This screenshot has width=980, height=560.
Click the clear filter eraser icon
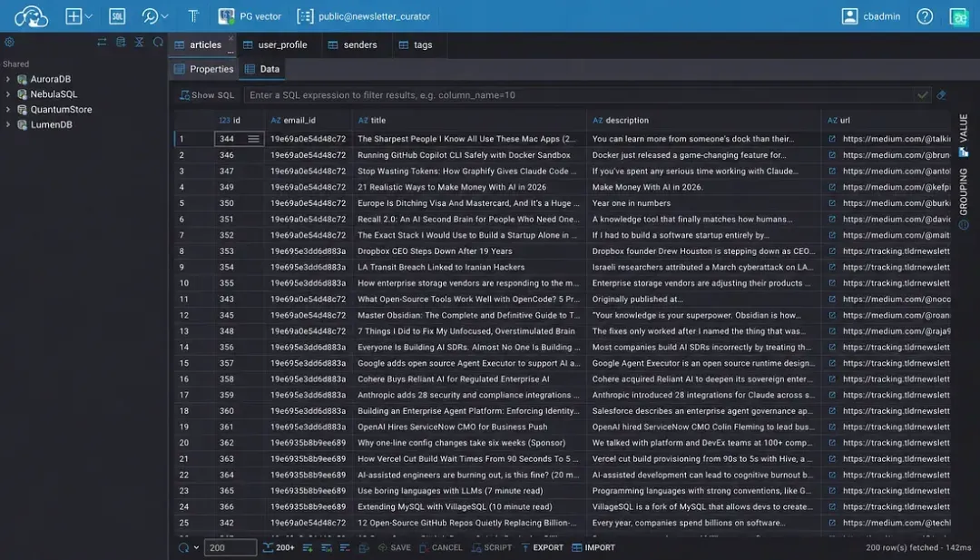click(x=941, y=95)
